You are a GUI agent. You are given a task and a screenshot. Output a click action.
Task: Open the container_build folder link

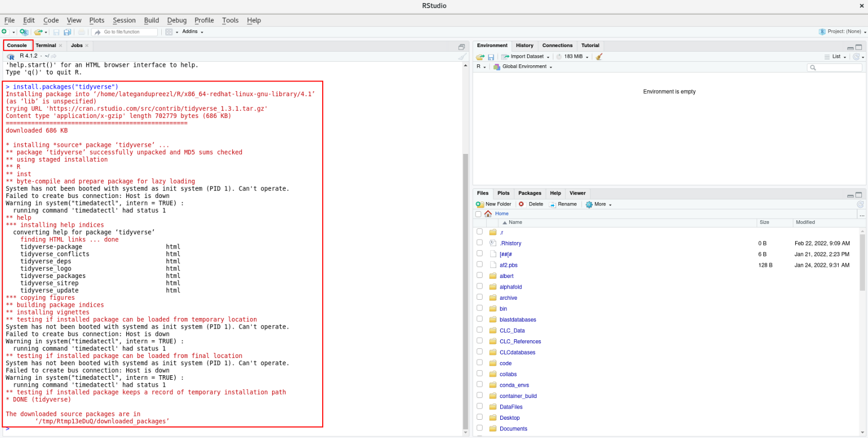click(x=518, y=396)
